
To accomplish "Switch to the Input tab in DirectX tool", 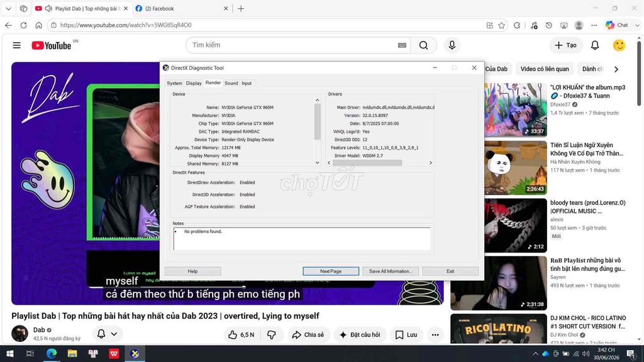I will 247,83.
